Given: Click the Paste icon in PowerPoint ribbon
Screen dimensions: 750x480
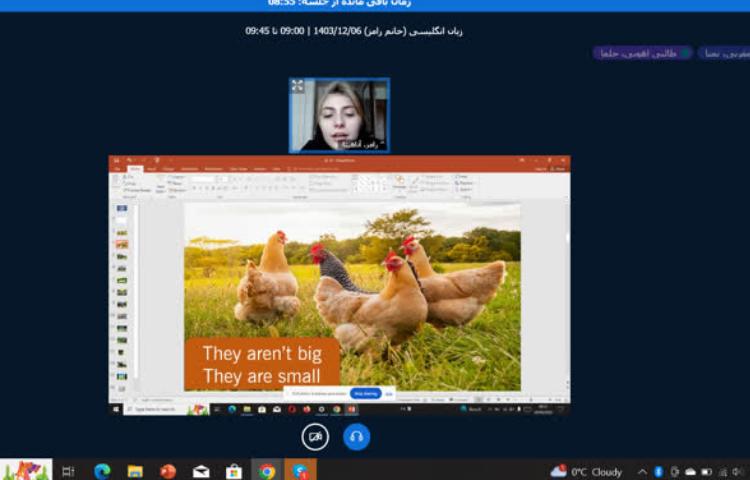Looking at the screenshot, I should click(115, 182).
